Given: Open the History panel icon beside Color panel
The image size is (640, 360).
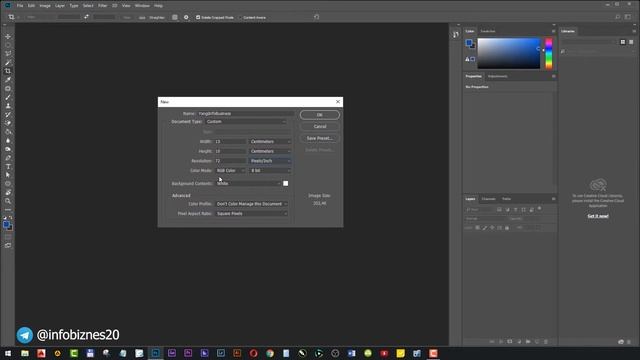Looking at the screenshot, I should pos(456,35).
